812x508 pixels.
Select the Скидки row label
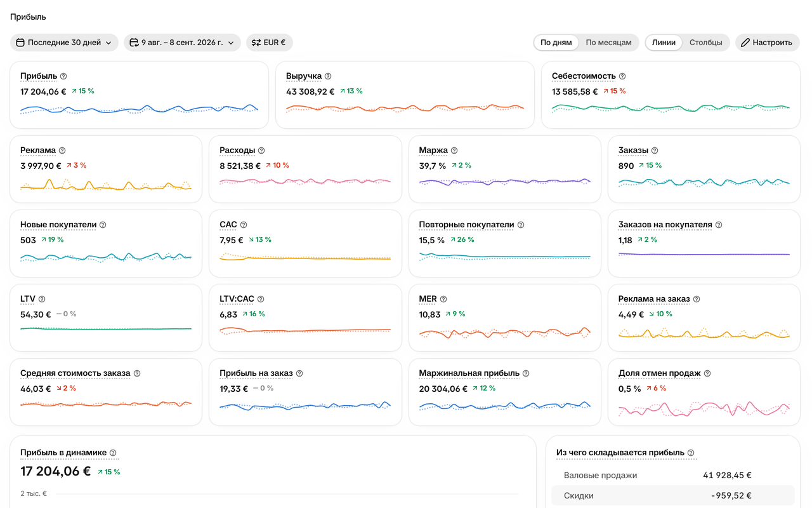(x=579, y=496)
